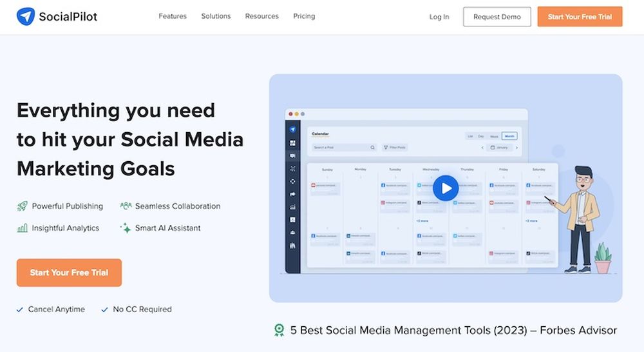Open the Features menu
The image size is (644, 352).
173,16
